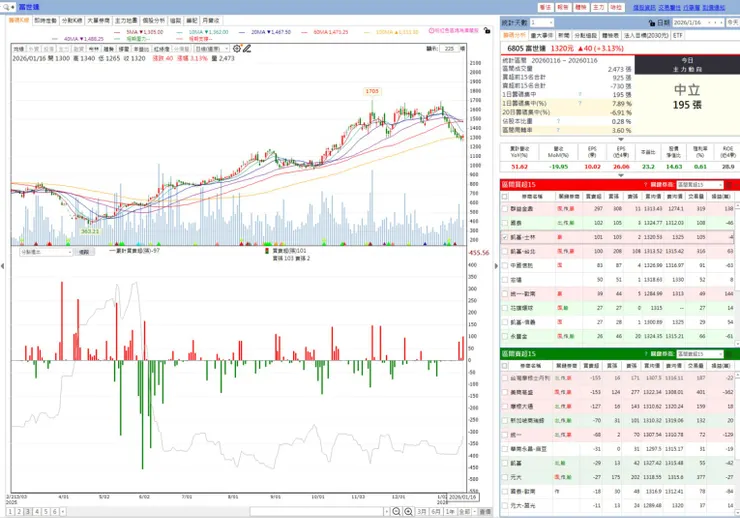Tick the checkbox for 中國信託 row
This screenshot has width=740, height=518.
(x=505, y=266)
